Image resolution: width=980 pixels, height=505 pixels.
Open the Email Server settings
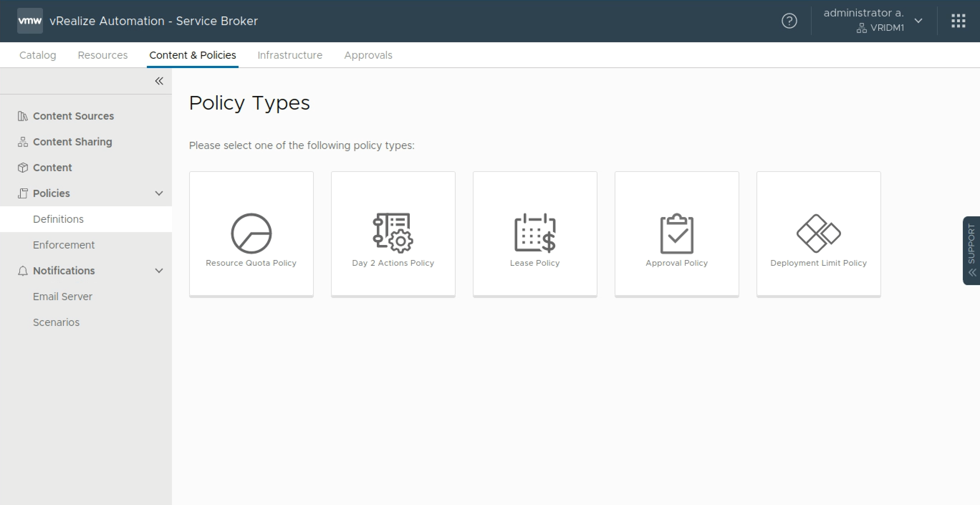click(62, 297)
